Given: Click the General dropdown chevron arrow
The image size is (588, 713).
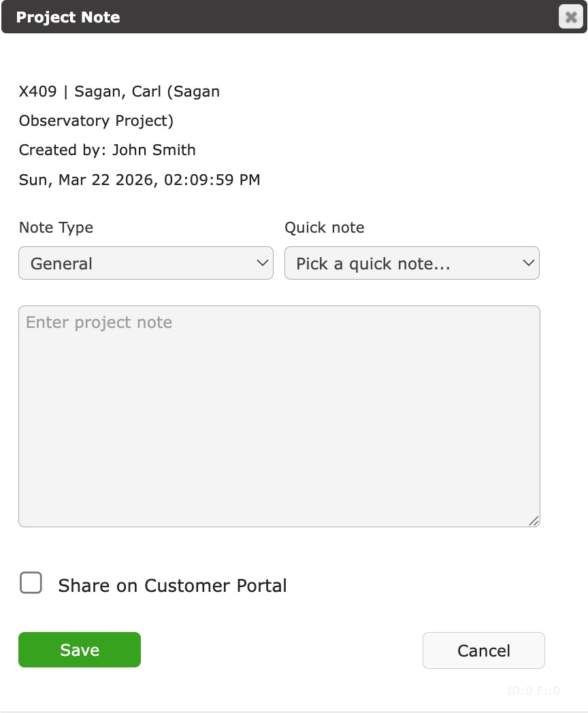Looking at the screenshot, I should point(262,263).
